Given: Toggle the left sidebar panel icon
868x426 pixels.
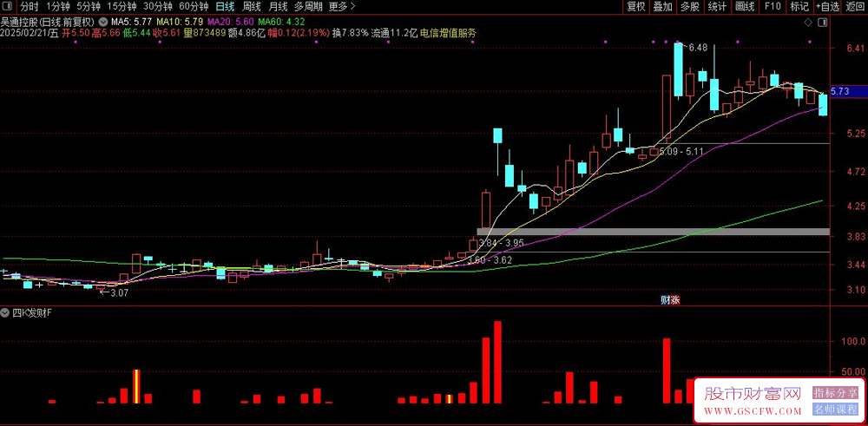Looking at the screenshot, I should tap(7, 7).
